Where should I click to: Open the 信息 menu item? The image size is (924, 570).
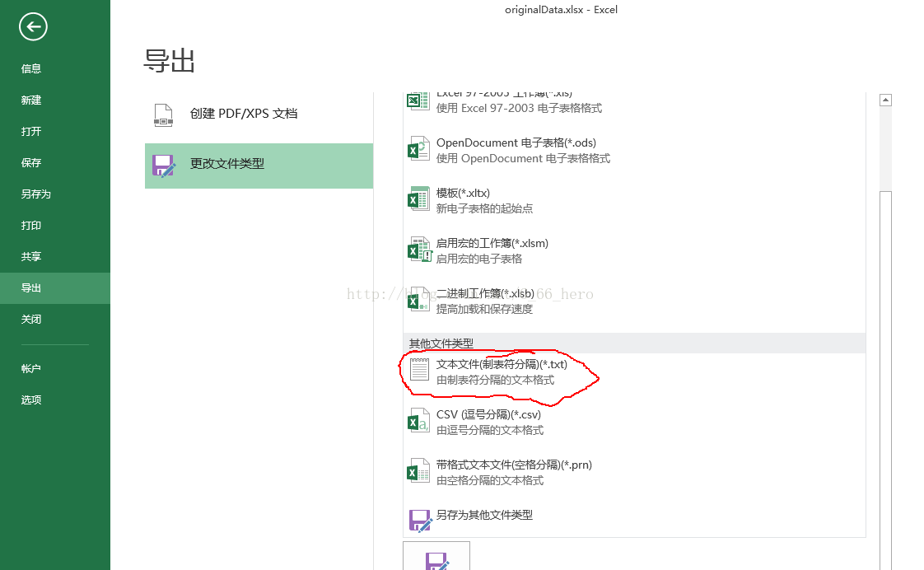(31, 68)
